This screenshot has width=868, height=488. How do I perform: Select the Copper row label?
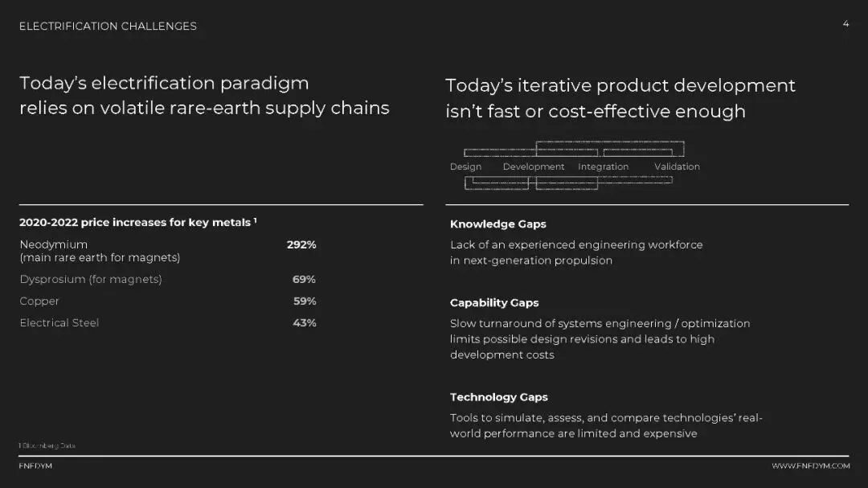click(39, 301)
